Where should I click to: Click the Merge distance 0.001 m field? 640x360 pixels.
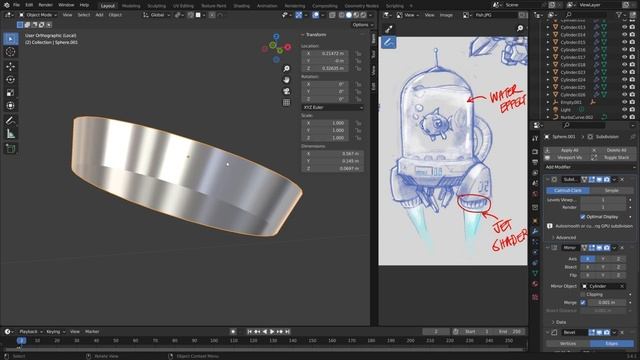[607, 302]
